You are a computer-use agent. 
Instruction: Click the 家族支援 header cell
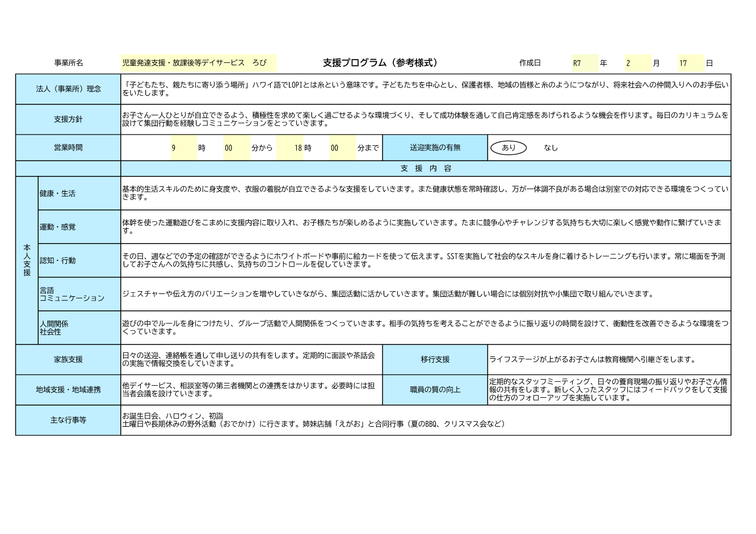pyautogui.click(x=68, y=360)
